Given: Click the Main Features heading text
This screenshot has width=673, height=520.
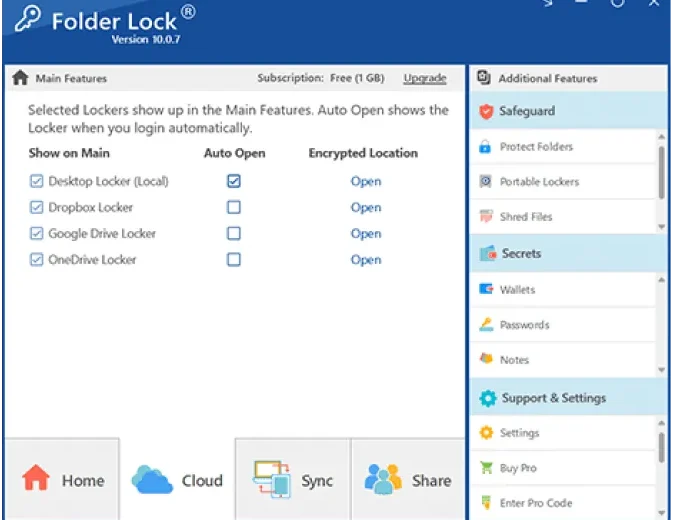Looking at the screenshot, I should pos(71,79).
